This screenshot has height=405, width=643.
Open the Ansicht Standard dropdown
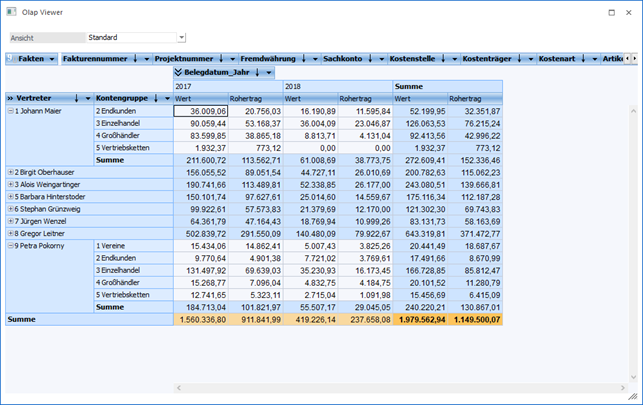tap(181, 38)
